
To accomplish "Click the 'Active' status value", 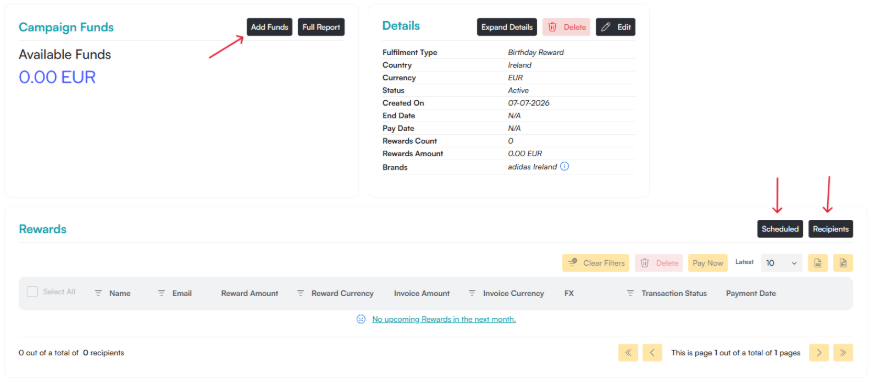I will coord(518,90).
